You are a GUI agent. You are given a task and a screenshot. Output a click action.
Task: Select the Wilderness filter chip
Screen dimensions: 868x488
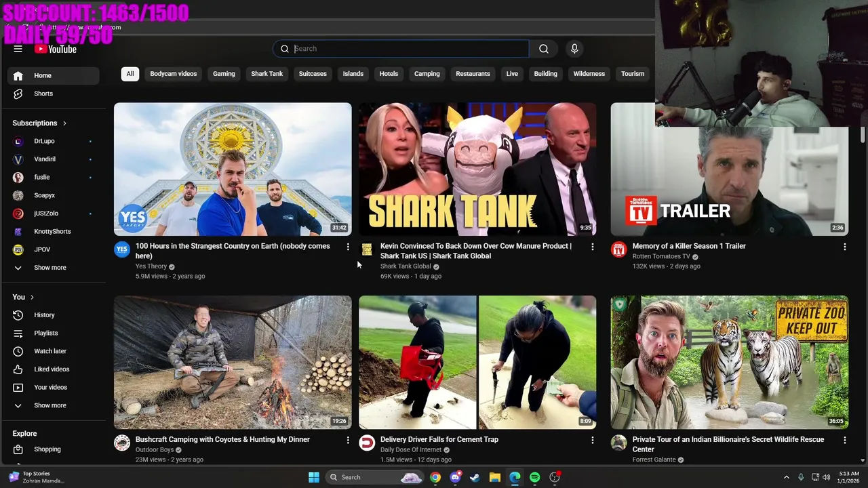(x=589, y=74)
